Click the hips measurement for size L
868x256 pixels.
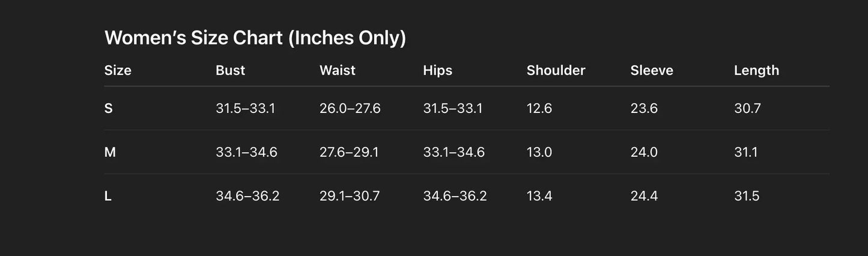[x=455, y=197]
